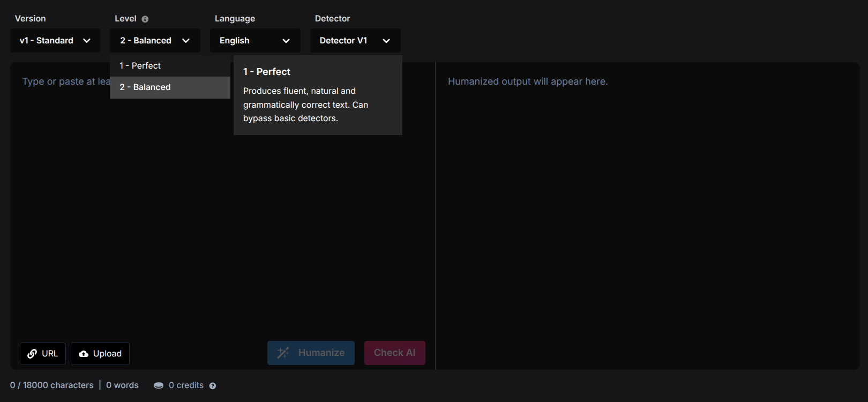Click the Version label
The width and height of the screenshot is (868, 402).
pos(30,19)
